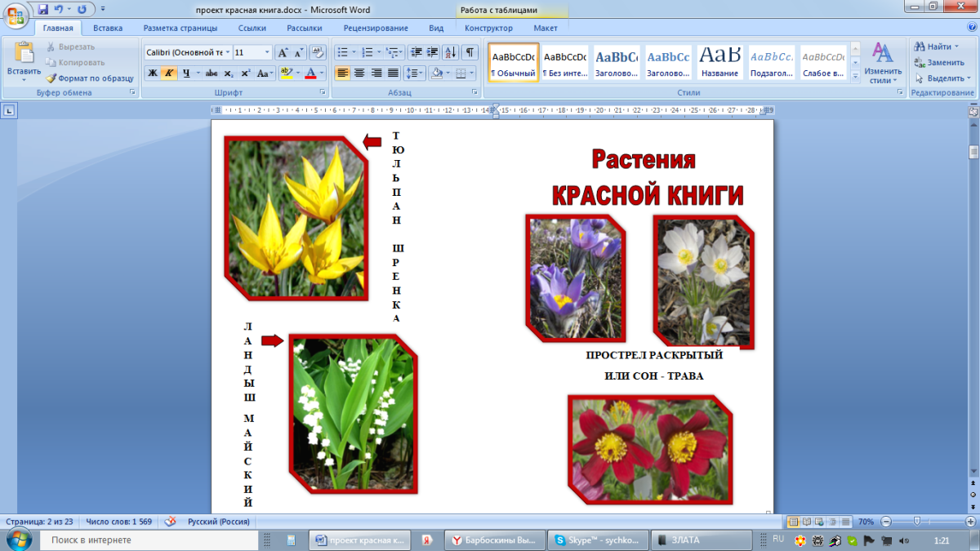
Task: Select the superscript formatting icon
Action: click(x=247, y=73)
